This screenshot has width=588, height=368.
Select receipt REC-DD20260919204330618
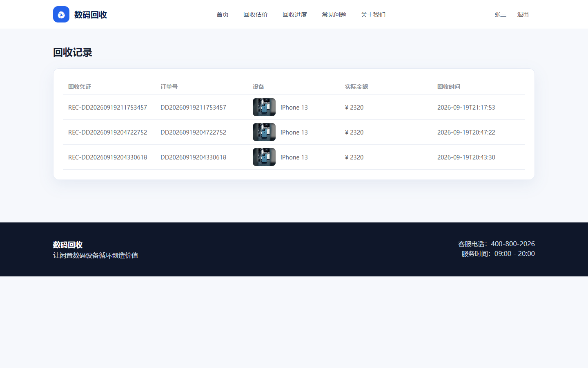point(107,157)
